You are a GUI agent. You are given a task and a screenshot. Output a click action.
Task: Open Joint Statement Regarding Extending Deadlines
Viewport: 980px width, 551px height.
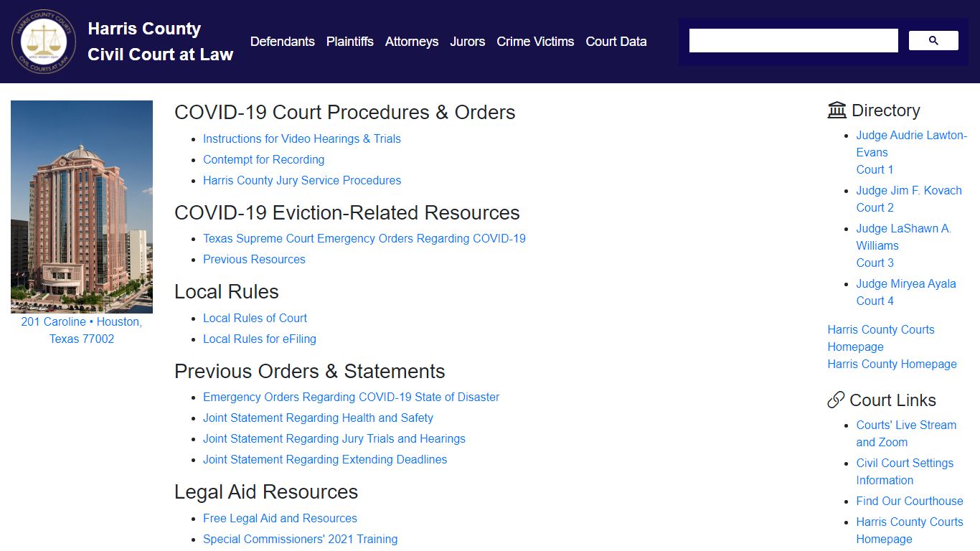click(x=325, y=459)
